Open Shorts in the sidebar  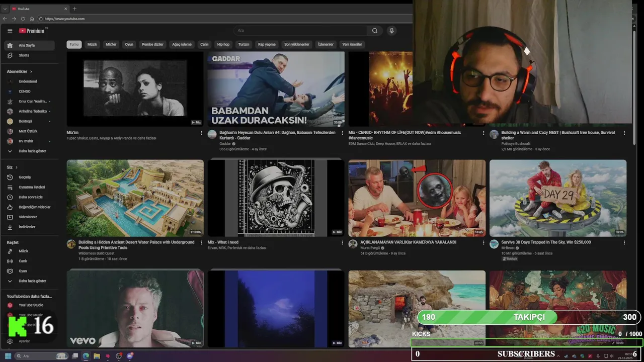30,55
